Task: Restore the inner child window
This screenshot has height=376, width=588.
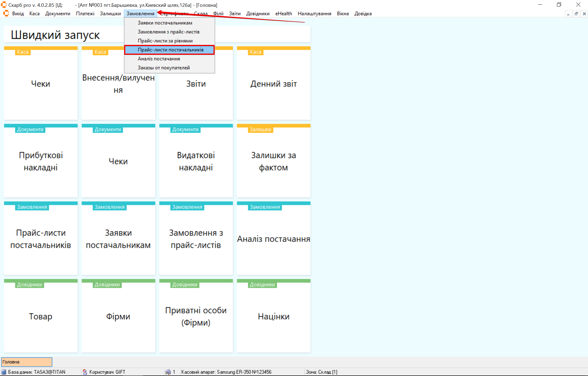Action: (x=576, y=14)
